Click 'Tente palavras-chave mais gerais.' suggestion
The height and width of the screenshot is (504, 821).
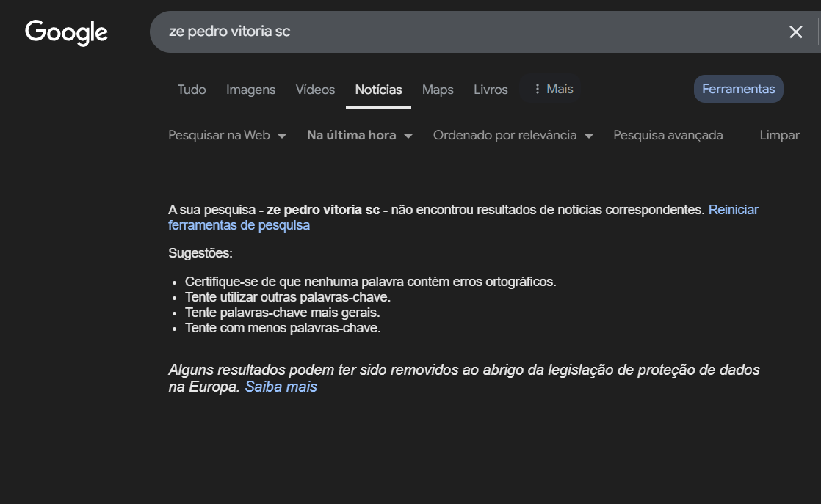coord(283,313)
